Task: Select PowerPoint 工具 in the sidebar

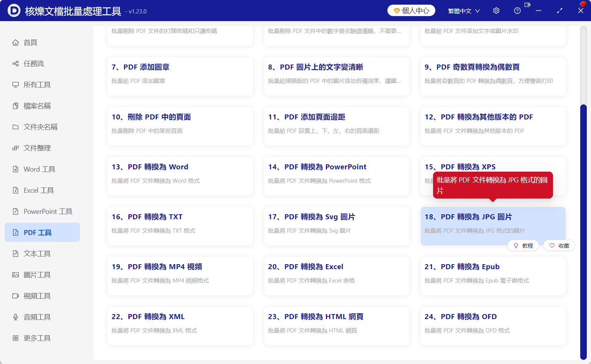Action: click(42, 212)
